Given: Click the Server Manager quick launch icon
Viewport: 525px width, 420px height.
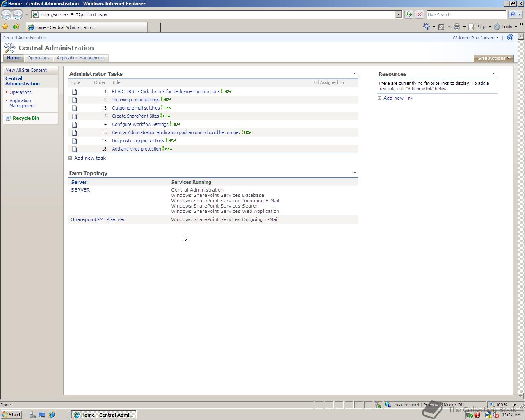Looking at the screenshot, I should pos(32,415).
